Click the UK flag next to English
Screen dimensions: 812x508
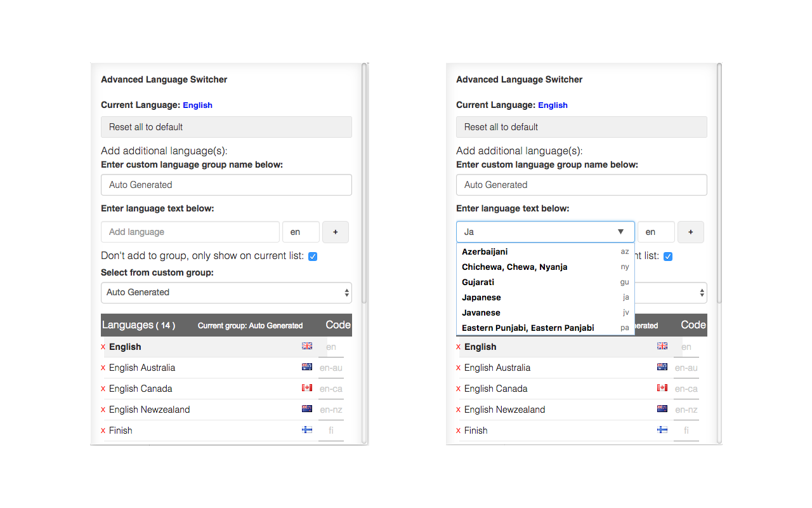click(x=307, y=346)
